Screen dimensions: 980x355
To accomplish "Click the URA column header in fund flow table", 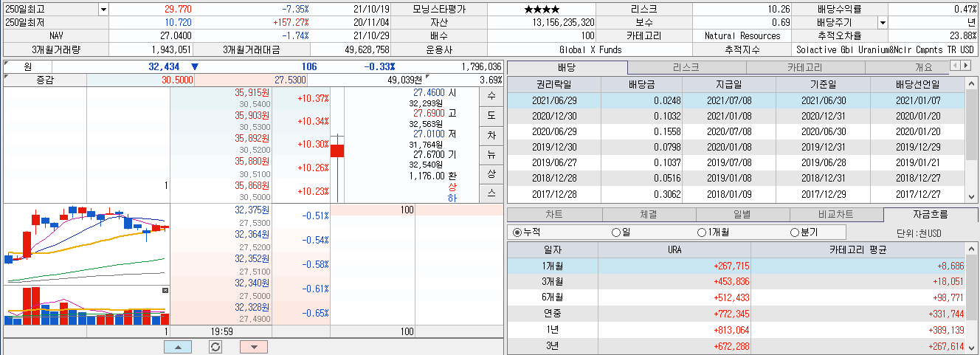I will [x=674, y=250].
